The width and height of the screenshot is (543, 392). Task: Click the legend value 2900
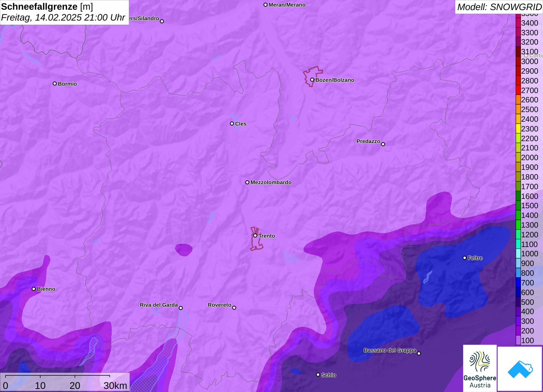pos(529,71)
